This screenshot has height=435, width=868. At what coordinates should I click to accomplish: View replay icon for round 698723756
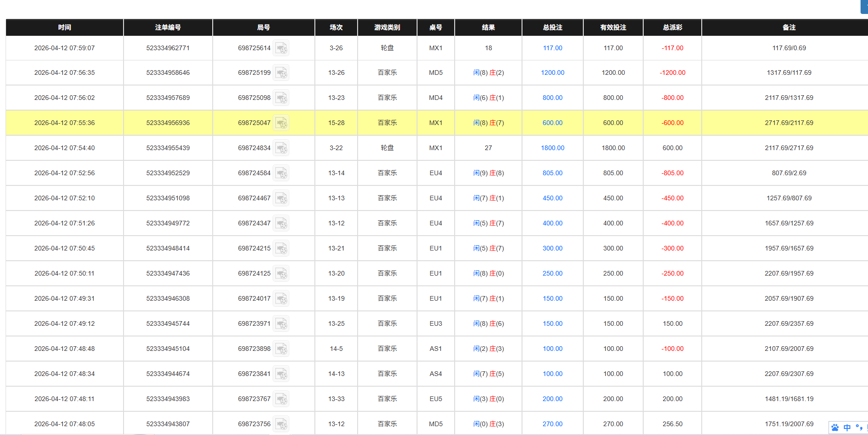281,424
